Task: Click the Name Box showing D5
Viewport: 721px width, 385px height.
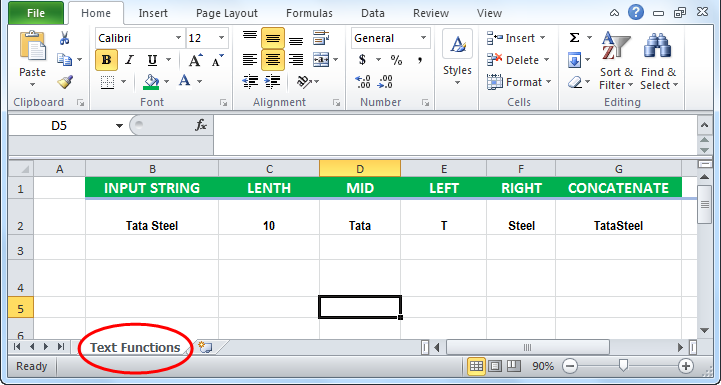Action: [60, 125]
